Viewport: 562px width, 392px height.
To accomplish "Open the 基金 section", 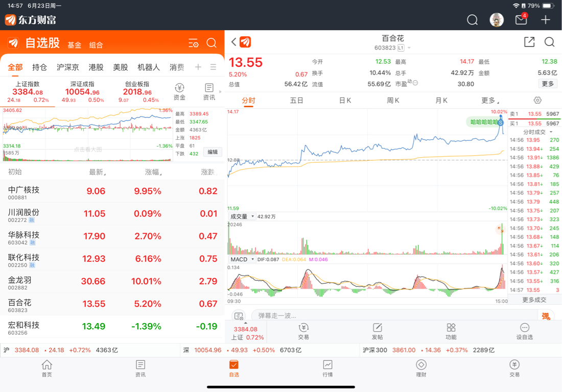I will point(74,45).
